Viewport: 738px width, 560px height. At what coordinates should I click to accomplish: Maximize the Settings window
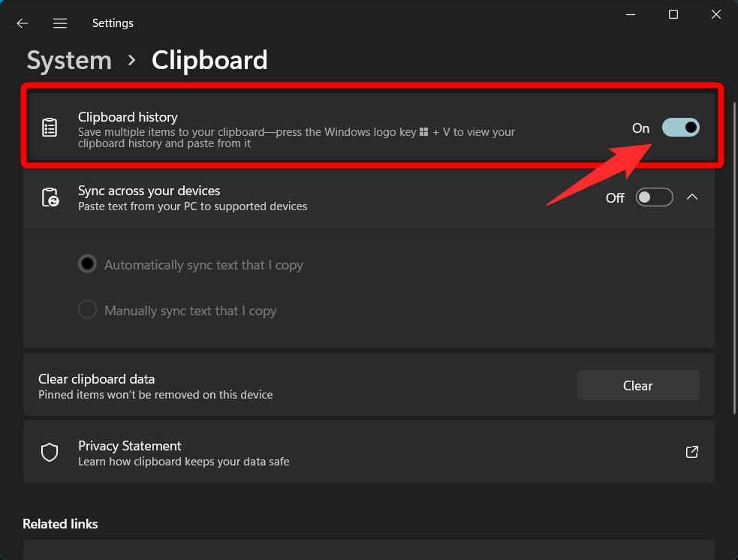click(x=673, y=15)
